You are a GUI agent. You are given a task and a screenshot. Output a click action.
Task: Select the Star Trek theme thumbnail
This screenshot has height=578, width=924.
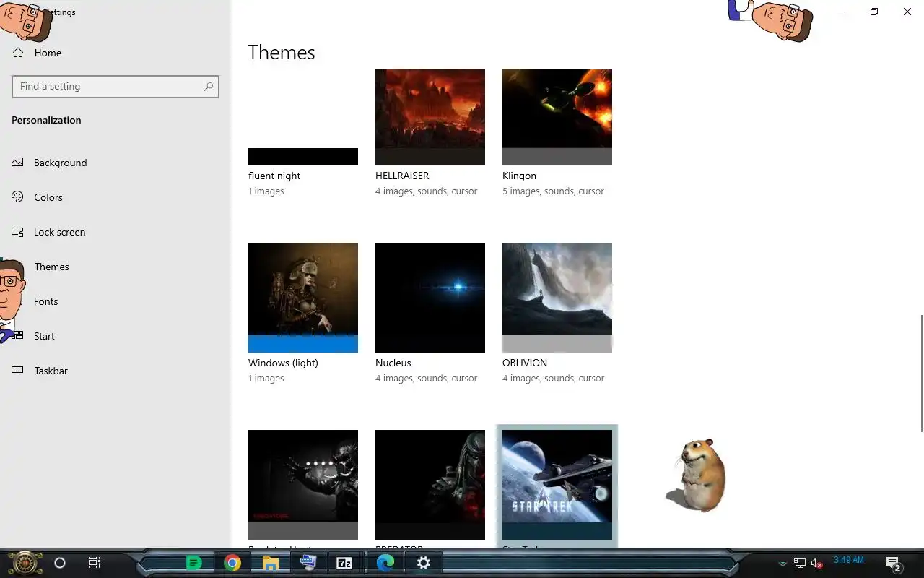point(557,484)
